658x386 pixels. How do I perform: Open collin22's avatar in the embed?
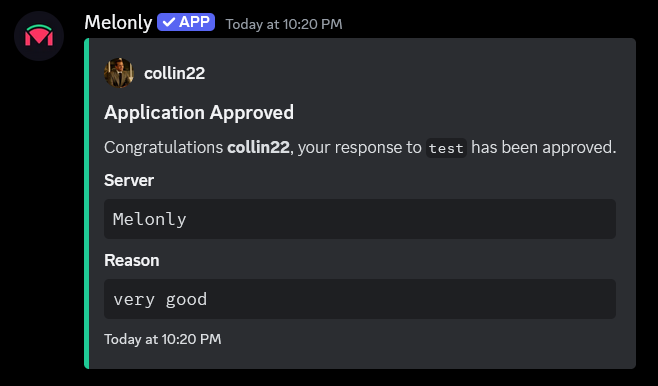click(x=119, y=73)
